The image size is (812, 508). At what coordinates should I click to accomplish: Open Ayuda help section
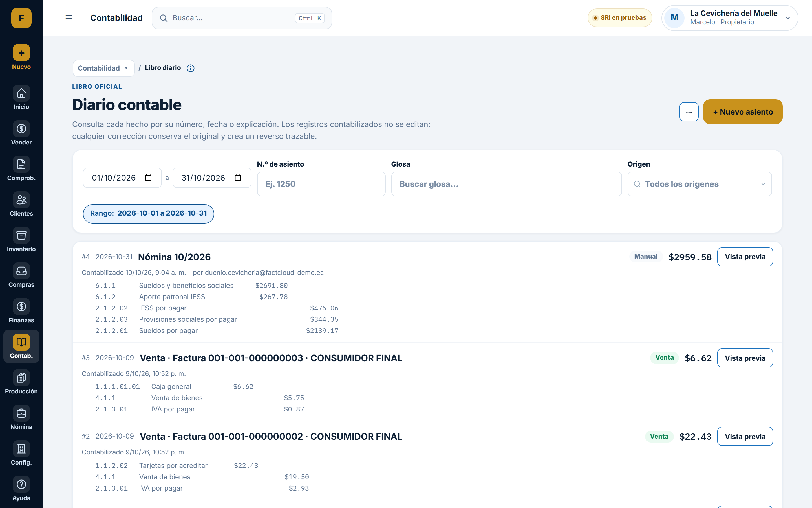[21, 489]
